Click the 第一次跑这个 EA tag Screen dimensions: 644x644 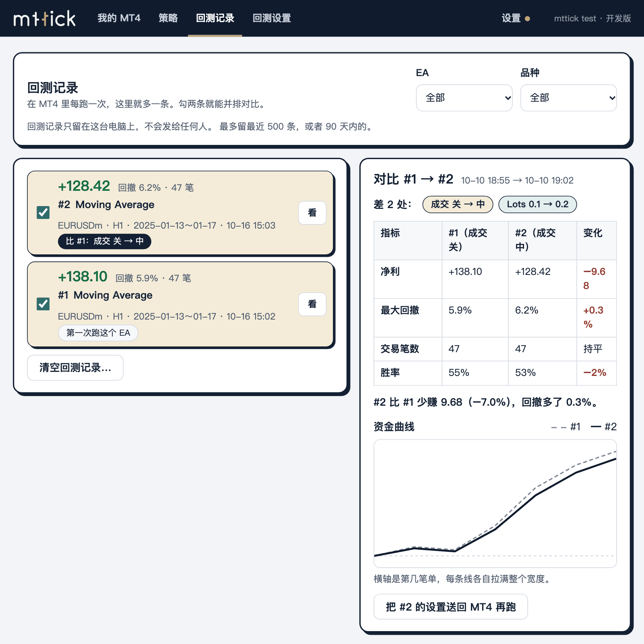click(x=98, y=333)
